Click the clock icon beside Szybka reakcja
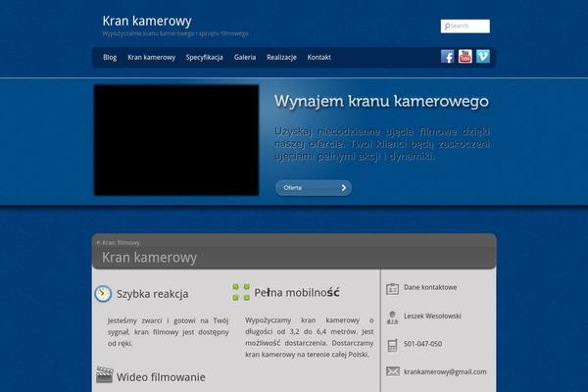This screenshot has width=588, height=392. [103, 293]
